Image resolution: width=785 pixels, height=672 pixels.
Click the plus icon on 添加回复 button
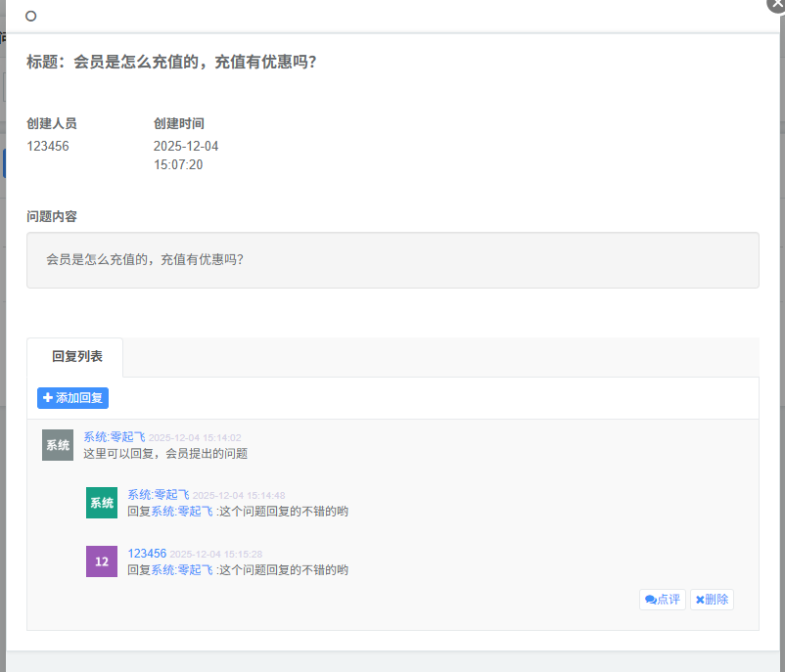(x=47, y=397)
